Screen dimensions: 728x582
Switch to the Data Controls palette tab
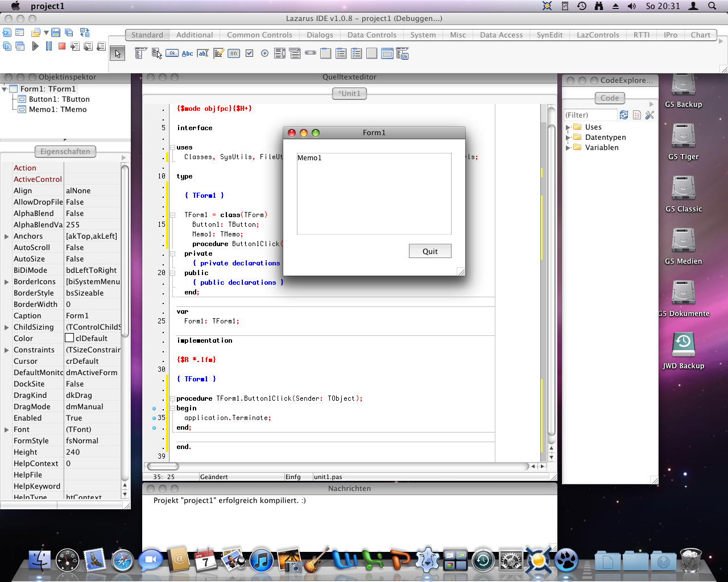372,35
